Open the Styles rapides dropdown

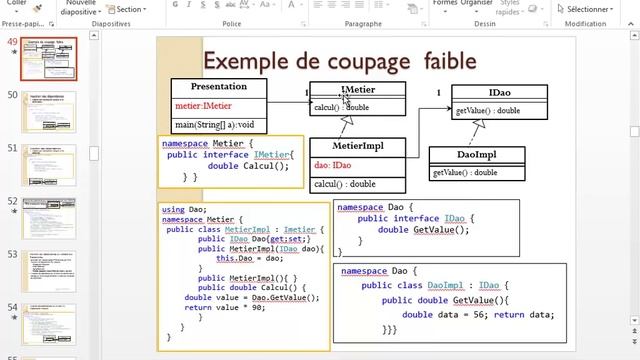[522, 12]
